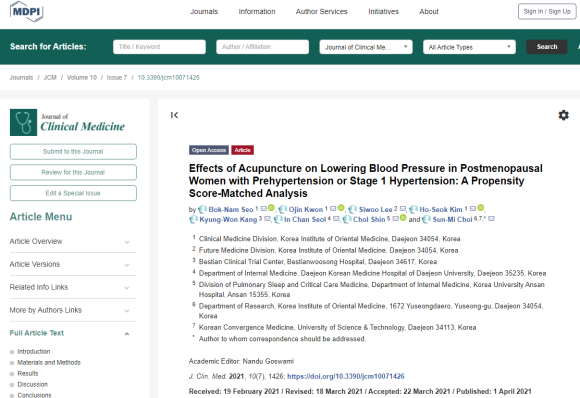Open ORCID icon for Chol Shin

[x=403, y=218]
